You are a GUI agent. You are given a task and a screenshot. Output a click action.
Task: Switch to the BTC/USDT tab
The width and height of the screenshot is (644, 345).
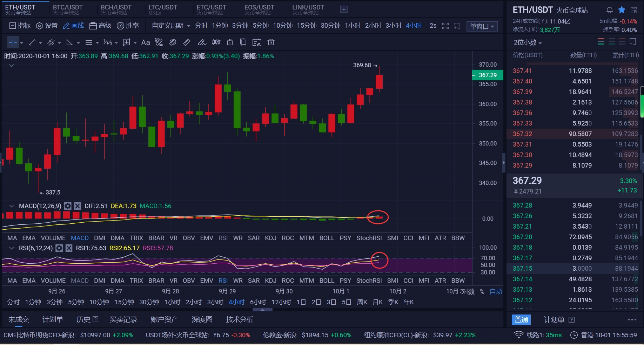68,9
